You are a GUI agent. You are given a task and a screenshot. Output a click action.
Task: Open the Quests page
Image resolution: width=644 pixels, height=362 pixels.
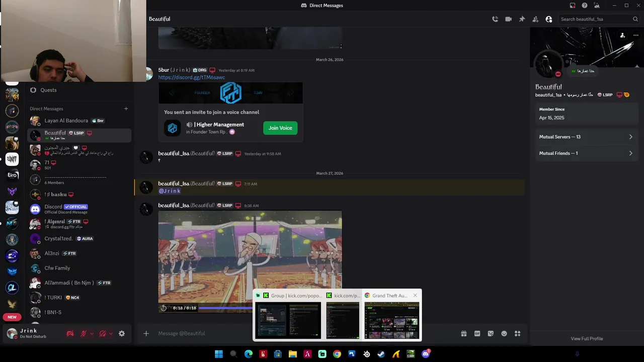pyautogui.click(x=79, y=90)
